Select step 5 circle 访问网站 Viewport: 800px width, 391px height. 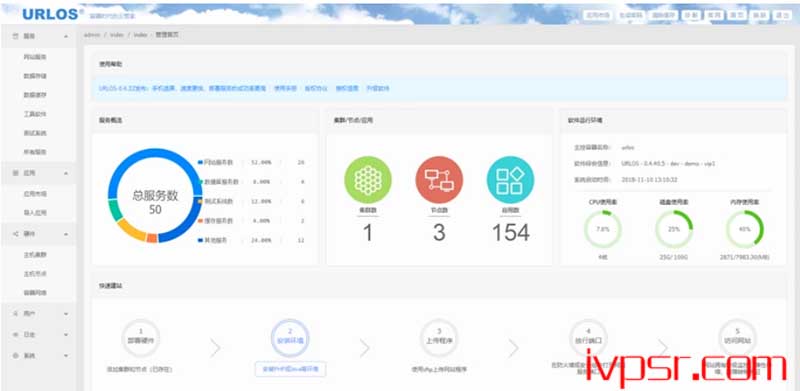pos(737,337)
